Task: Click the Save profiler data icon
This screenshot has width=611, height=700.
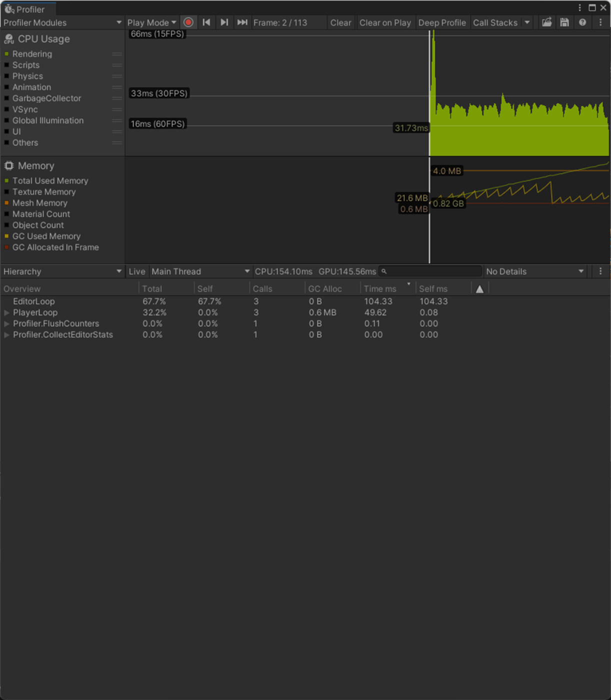Action: point(564,22)
